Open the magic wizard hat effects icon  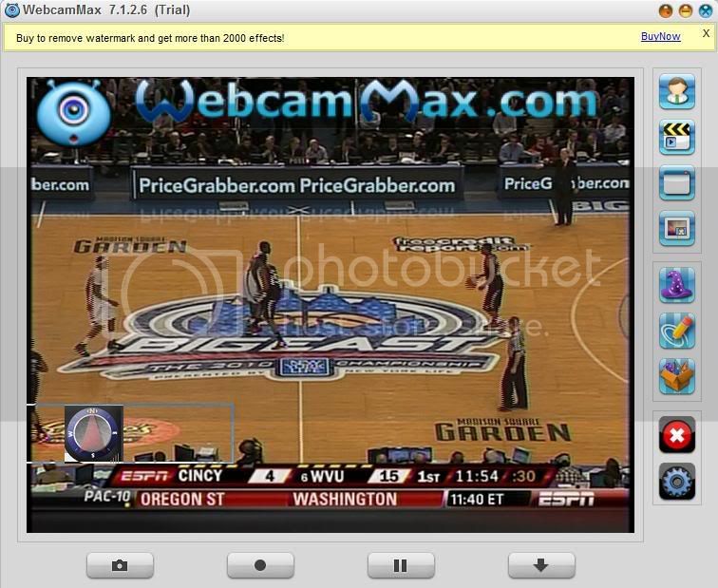pos(677,286)
